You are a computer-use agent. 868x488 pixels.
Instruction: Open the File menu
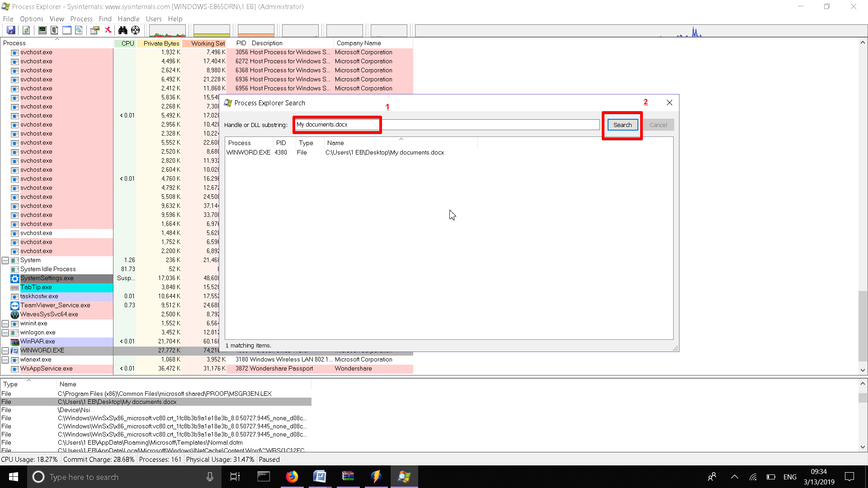point(8,19)
